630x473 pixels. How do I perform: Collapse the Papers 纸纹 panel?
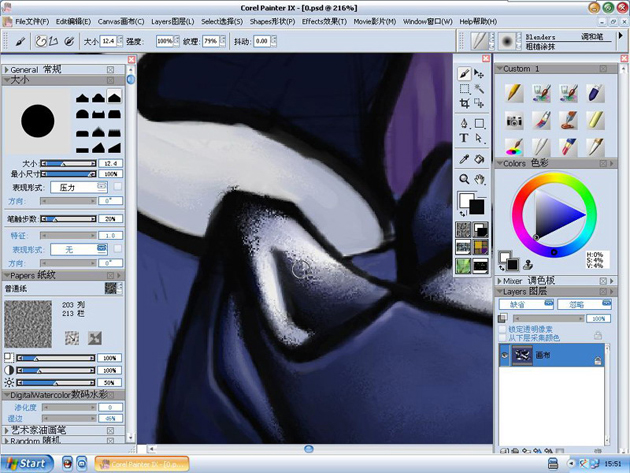[x=6, y=276]
